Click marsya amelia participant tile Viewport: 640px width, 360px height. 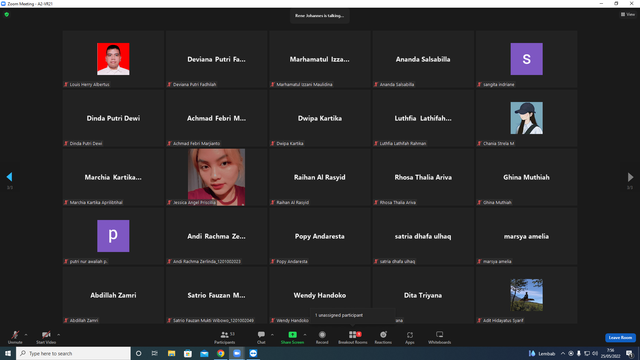tap(526, 236)
